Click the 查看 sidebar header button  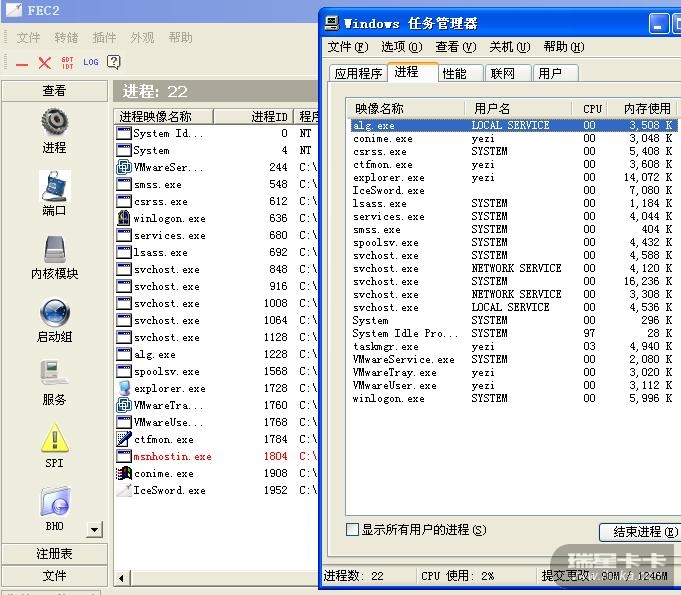[54, 90]
